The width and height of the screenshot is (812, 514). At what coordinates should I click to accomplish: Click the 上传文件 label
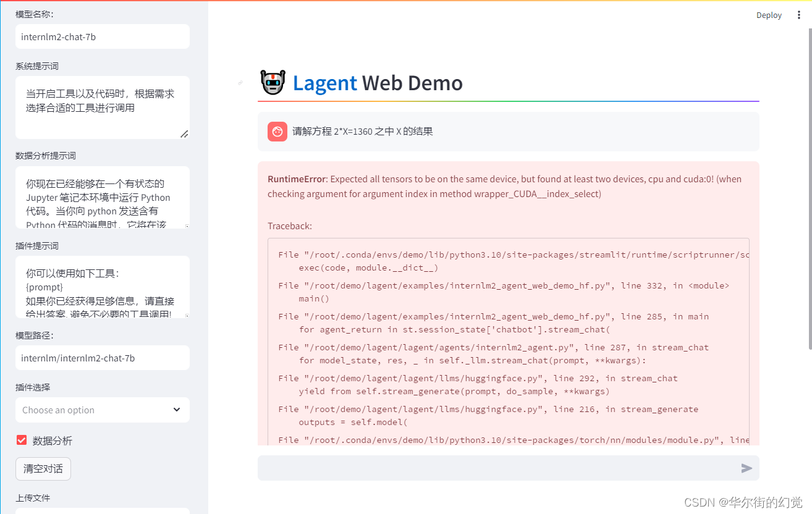coord(33,498)
